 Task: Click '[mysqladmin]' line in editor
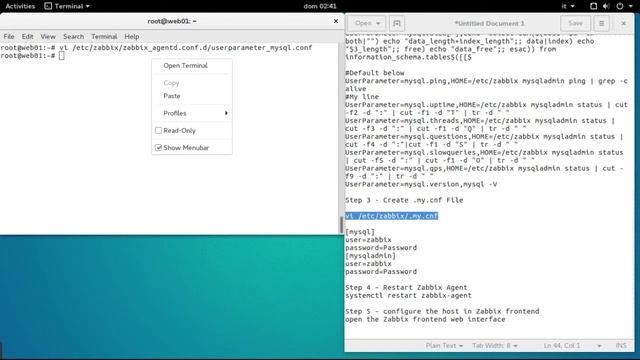pyautogui.click(x=370, y=256)
